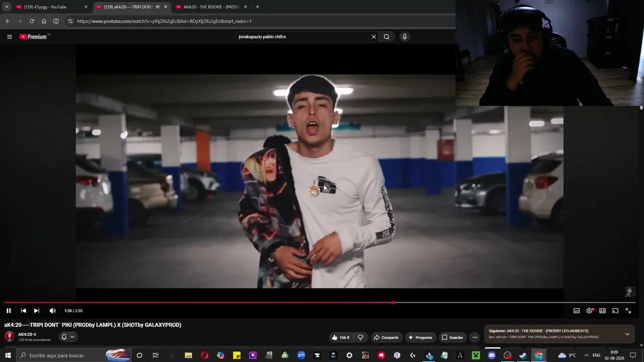This screenshot has width=644, height=362.
Task: View site information in address bar
Action: point(70,21)
